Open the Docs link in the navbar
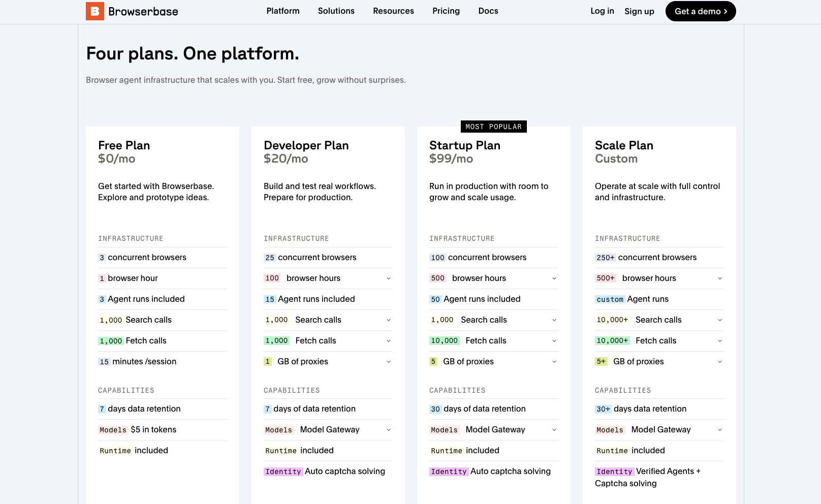 pos(488,11)
